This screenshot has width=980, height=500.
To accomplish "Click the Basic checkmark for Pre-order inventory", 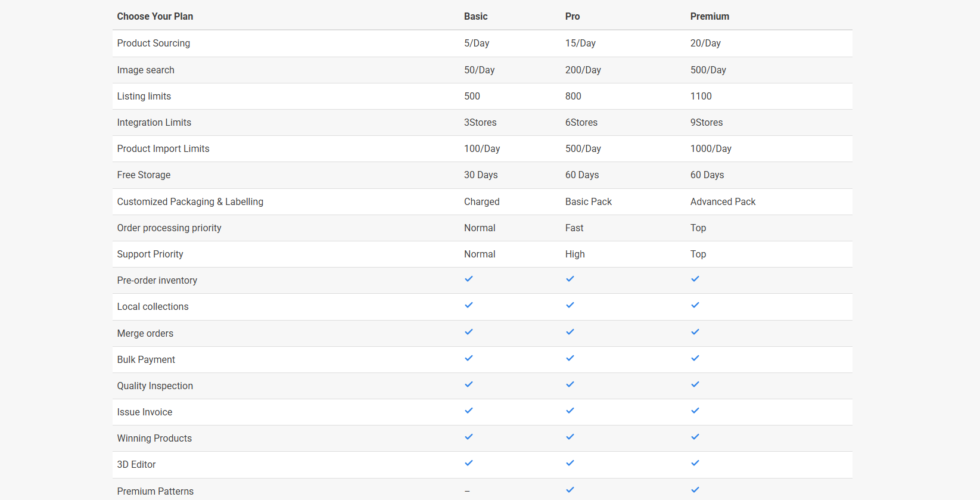I will (x=469, y=279).
